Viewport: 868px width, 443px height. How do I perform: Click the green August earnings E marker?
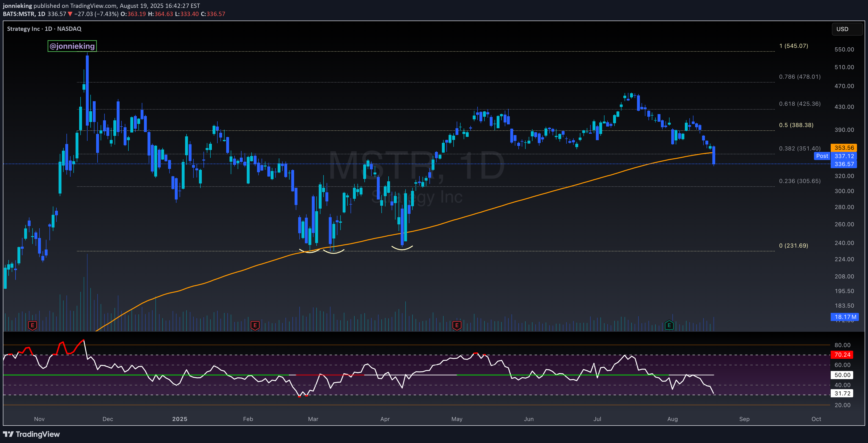tap(669, 325)
